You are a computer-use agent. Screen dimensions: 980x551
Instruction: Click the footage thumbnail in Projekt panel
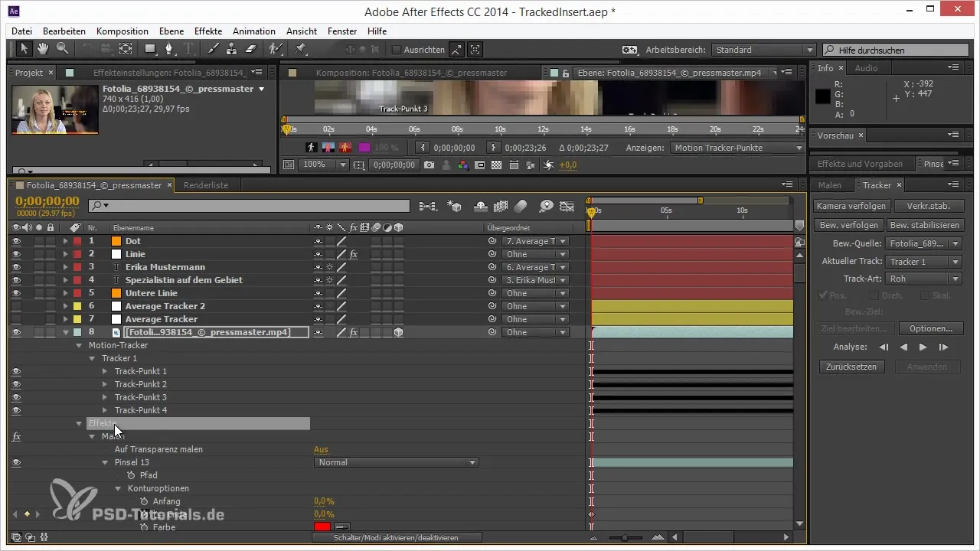[54, 109]
